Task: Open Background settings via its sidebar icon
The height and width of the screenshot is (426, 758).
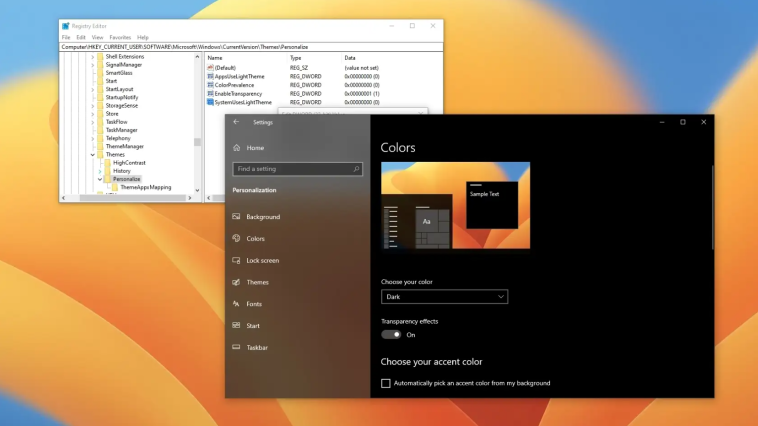Action: point(236,217)
